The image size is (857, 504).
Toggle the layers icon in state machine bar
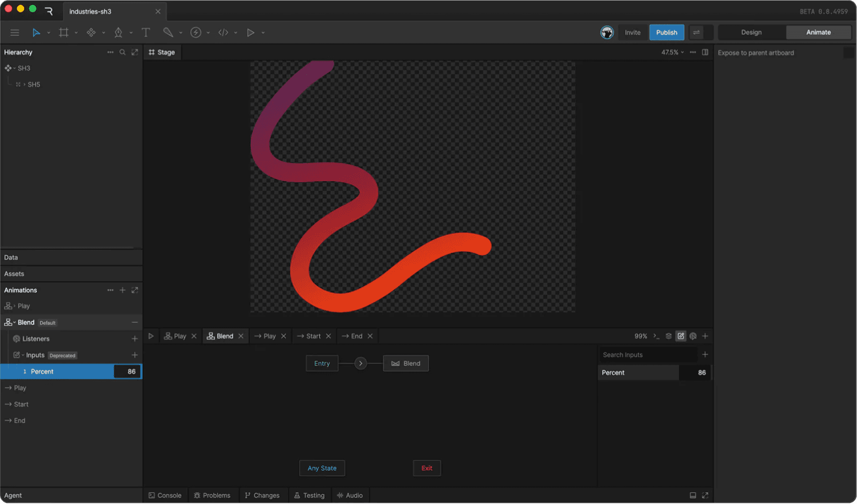[x=668, y=336]
